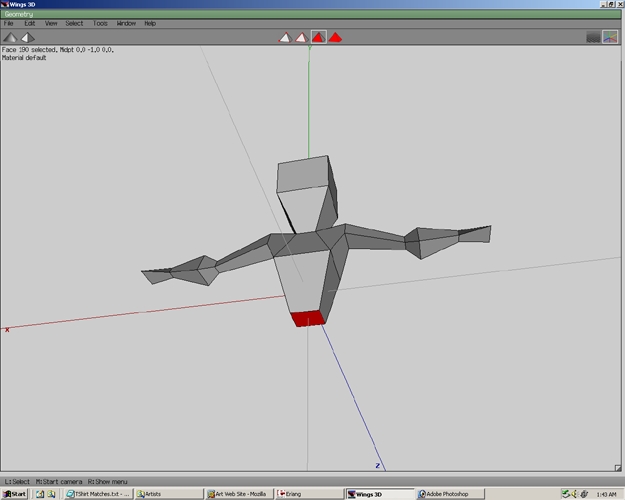Toggle ground plane grid display

coord(594,37)
